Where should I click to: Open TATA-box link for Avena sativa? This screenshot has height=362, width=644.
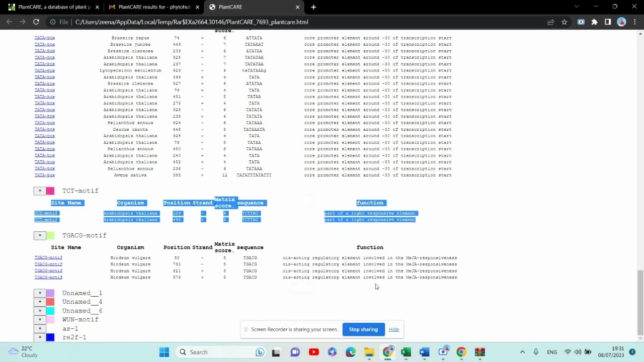[44, 175]
